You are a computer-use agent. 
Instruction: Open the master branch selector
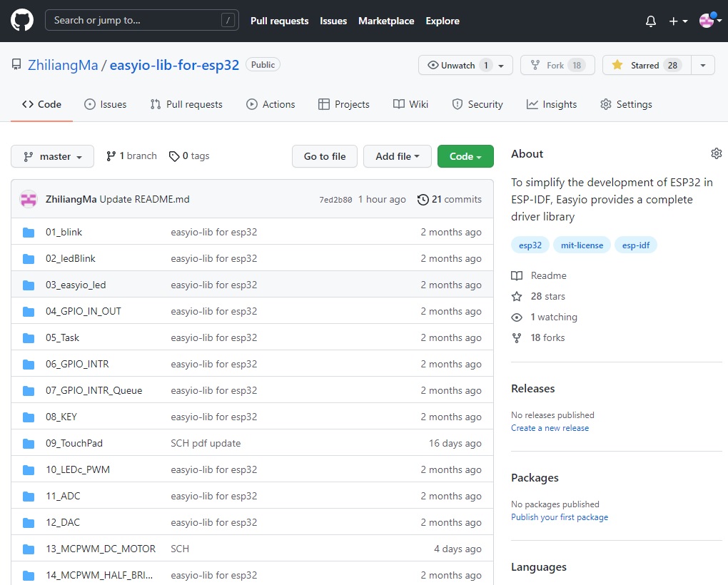53,156
